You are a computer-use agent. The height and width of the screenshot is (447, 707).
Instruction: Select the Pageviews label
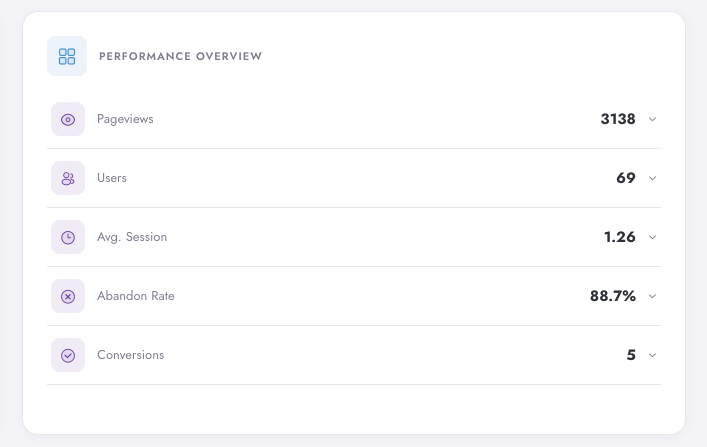point(125,120)
